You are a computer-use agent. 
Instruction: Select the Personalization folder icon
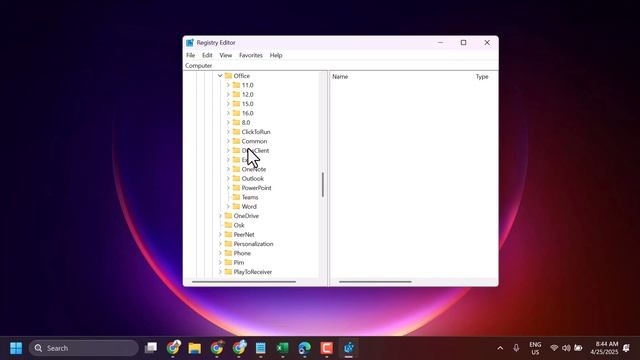[228, 244]
